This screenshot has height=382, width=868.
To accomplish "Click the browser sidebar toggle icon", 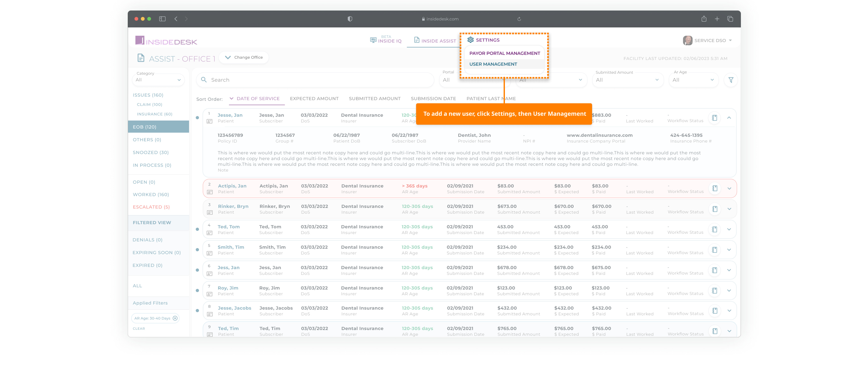I will pos(163,19).
